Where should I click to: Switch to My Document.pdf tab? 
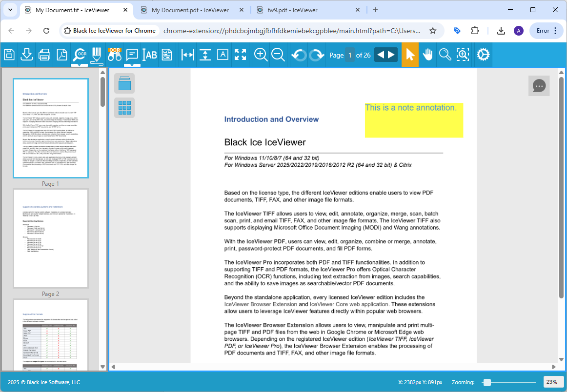point(190,10)
